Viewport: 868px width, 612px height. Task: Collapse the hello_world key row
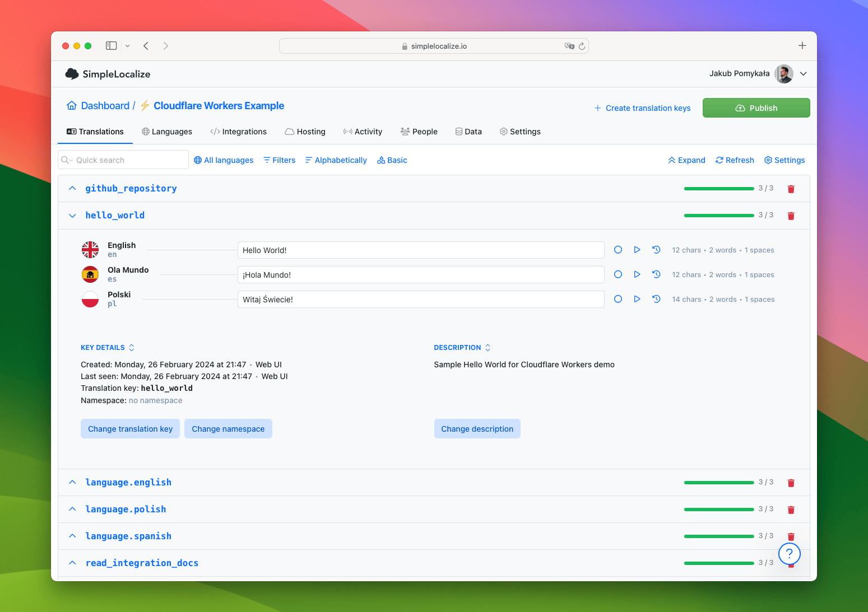coord(72,216)
